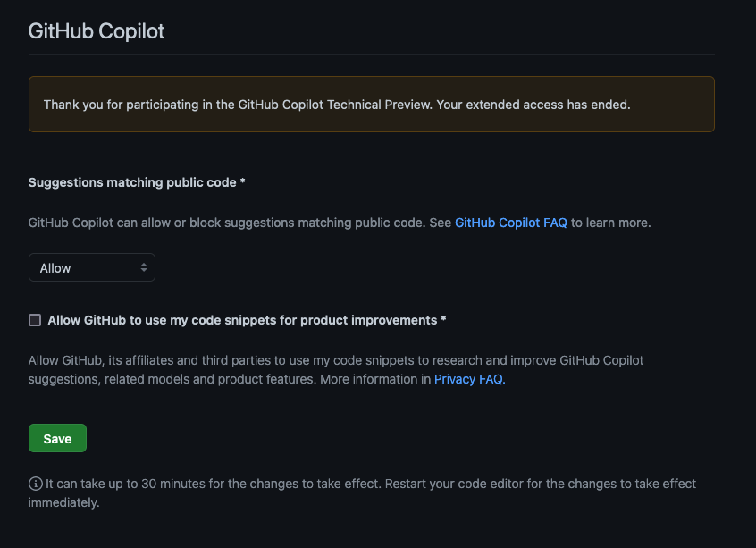Save the Copilot settings changes

(x=57, y=438)
